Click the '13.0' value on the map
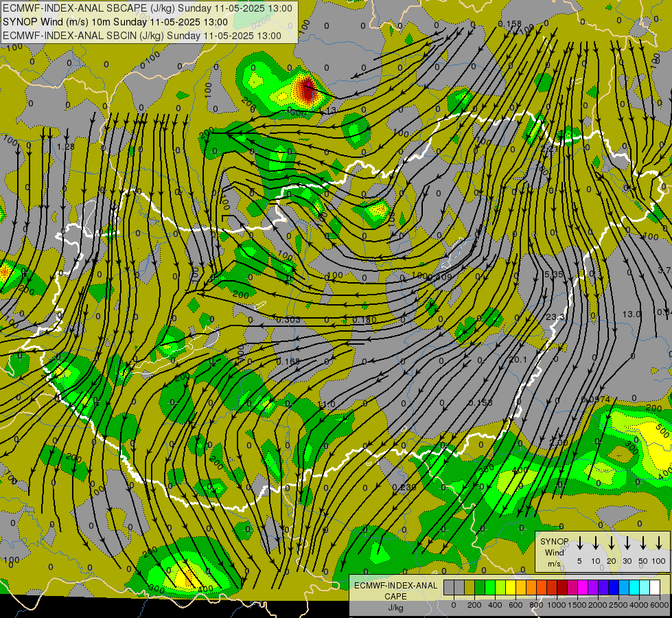Image resolution: width=672 pixels, height=618 pixels. point(632,314)
